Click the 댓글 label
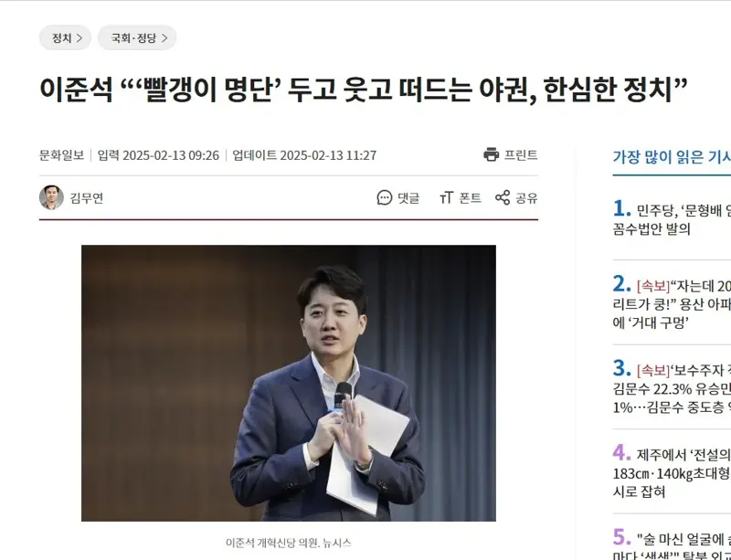The image size is (731, 560). pos(408,198)
